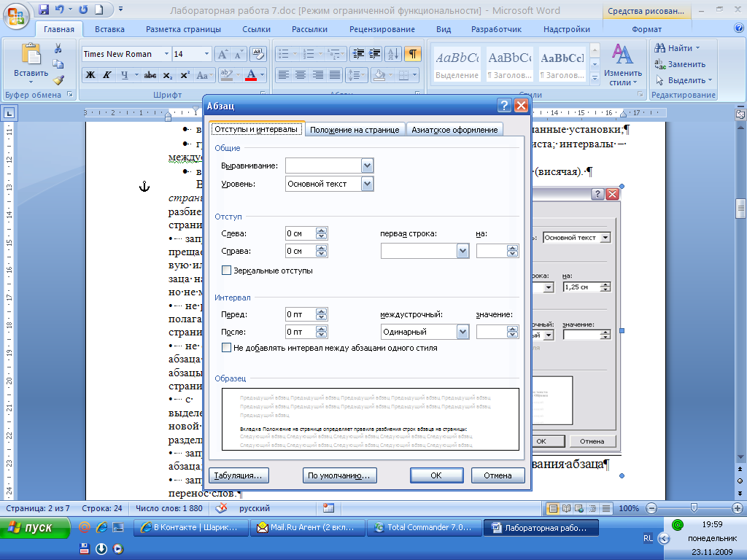Click spelling check icon in status bar

pyautogui.click(x=221, y=508)
